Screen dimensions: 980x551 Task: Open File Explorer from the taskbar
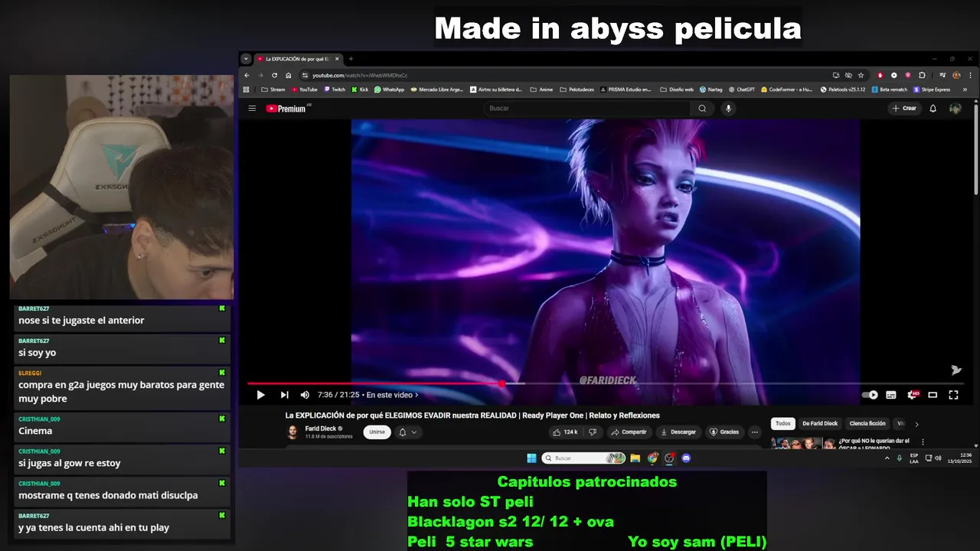point(635,458)
